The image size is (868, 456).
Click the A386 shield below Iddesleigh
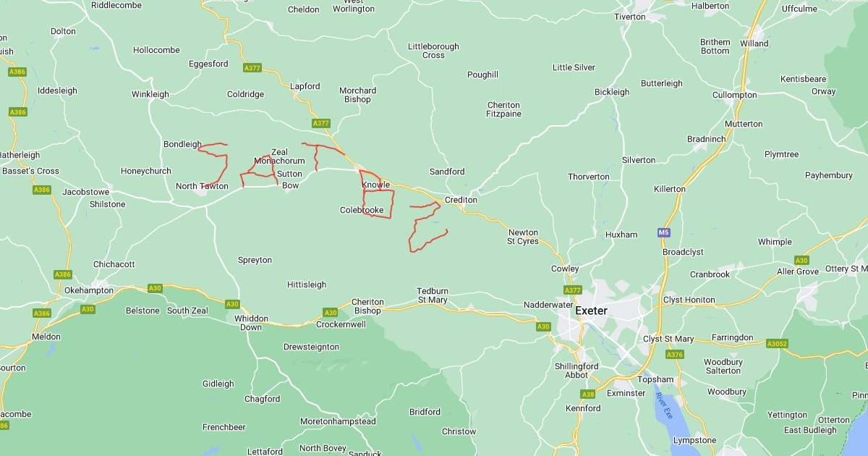18,112
